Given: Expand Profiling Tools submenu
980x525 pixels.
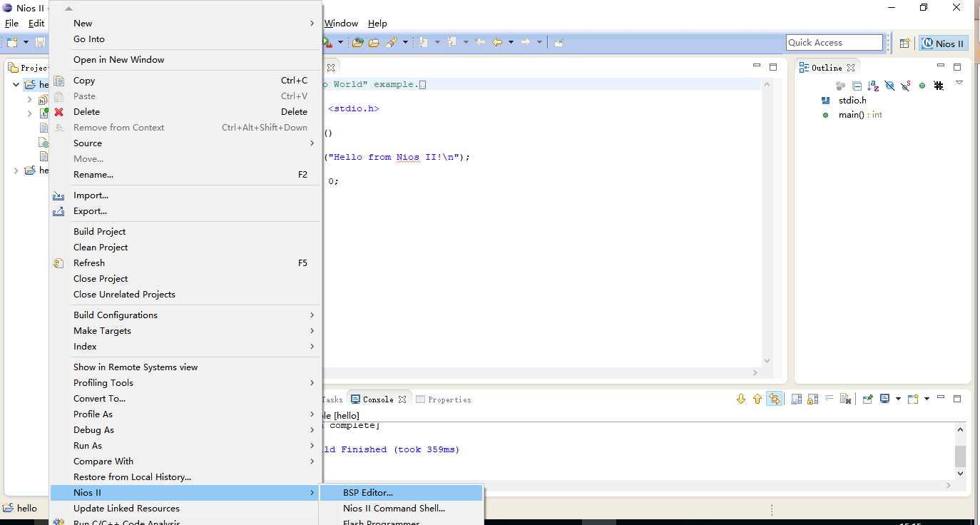Looking at the screenshot, I should pos(185,383).
